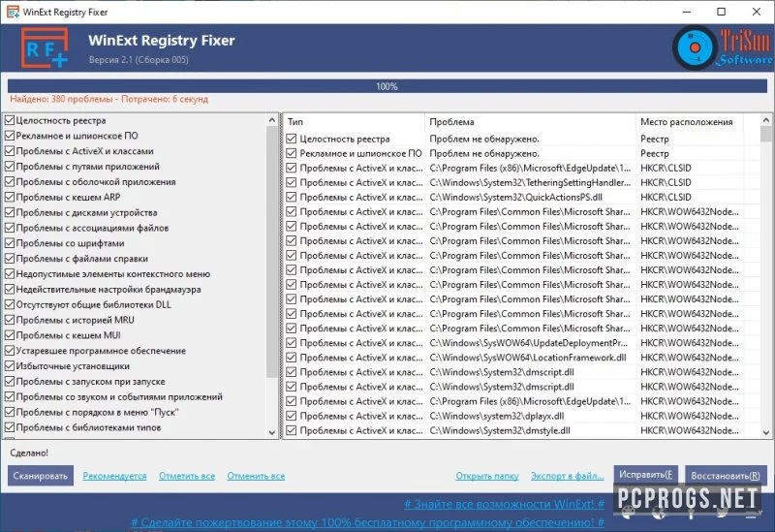This screenshot has height=532, width=775.
Task: Click the WinExt title bar icon
Action: [x=13, y=12]
